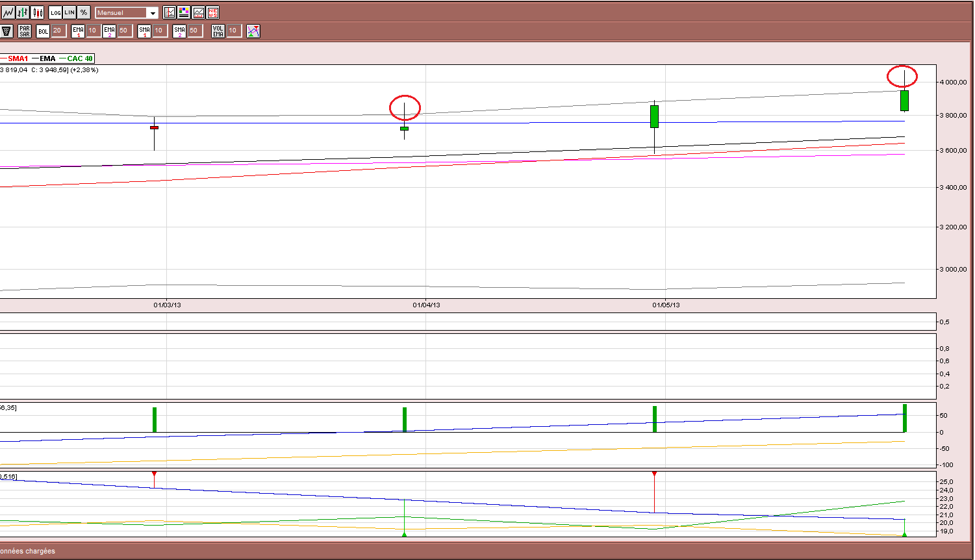
Task: Switch chart to line display
Action: pos(8,12)
